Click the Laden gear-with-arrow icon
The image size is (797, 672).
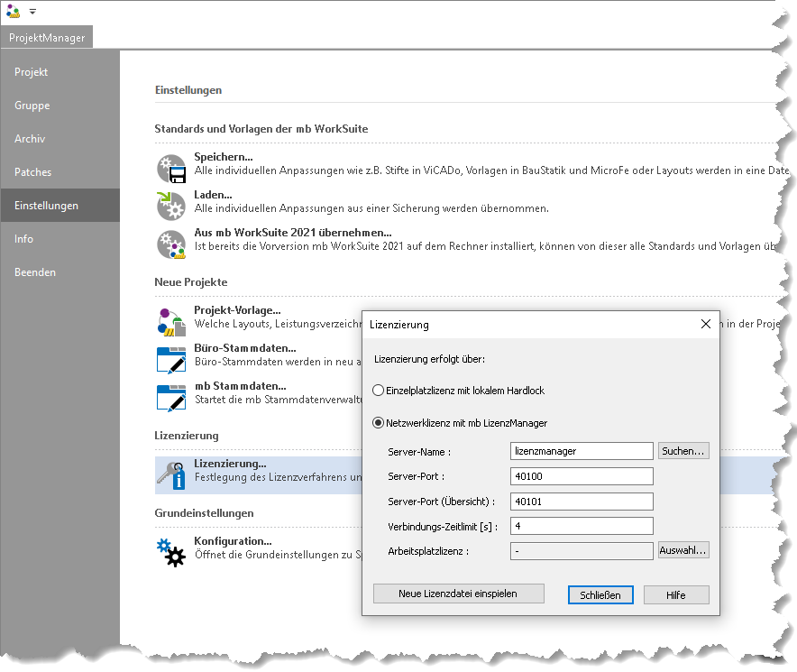point(171,206)
